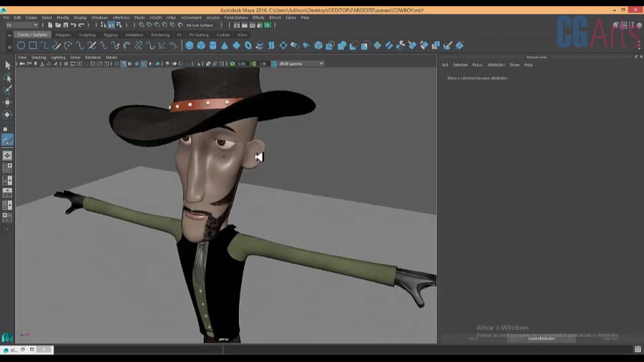Toggle textured display in viewport toolbar

pyautogui.click(x=143, y=64)
